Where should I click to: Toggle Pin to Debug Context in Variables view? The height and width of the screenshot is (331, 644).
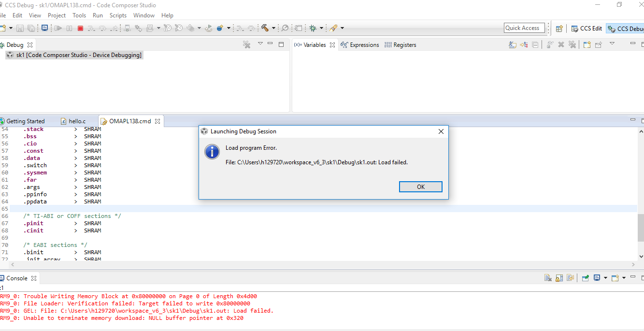coord(598,44)
